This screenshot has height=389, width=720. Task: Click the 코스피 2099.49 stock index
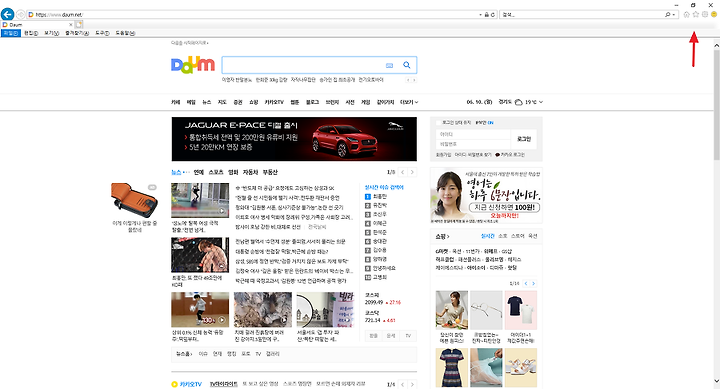click(382, 299)
